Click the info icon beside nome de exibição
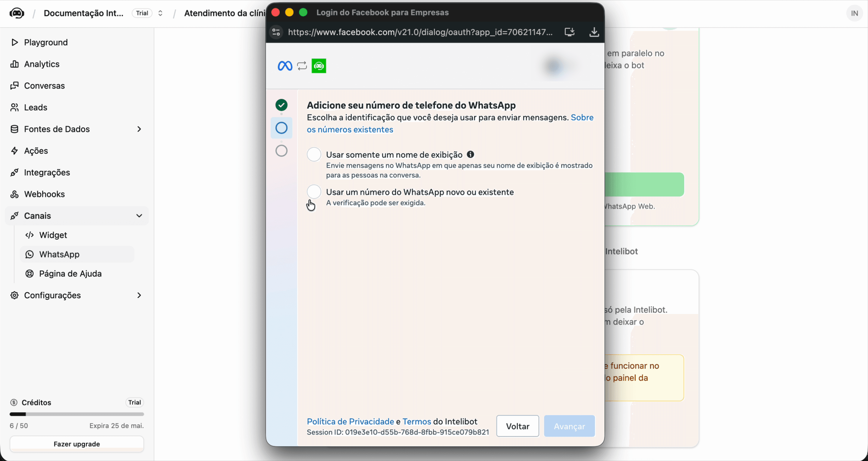This screenshot has width=868, height=461. click(x=470, y=154)
